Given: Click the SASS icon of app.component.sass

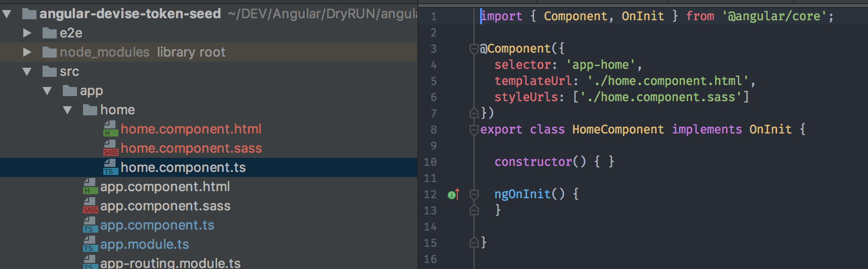Looking at the screenshot, I should click(x=90, y=206).
